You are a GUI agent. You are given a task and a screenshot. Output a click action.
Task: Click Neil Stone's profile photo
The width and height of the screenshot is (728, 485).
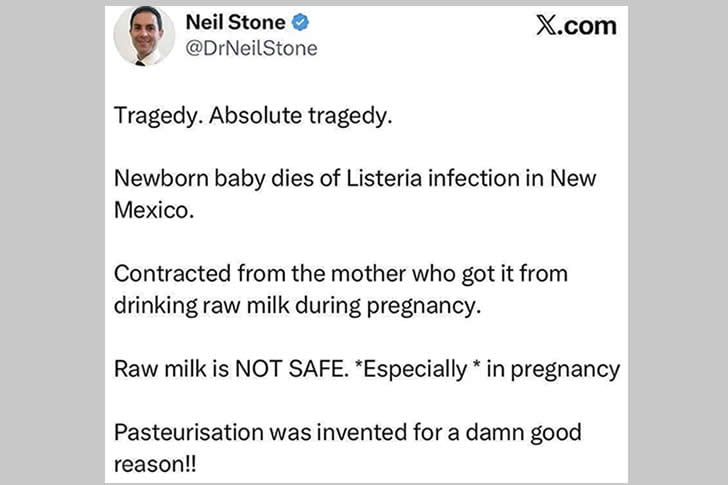(x=144, y=36)
